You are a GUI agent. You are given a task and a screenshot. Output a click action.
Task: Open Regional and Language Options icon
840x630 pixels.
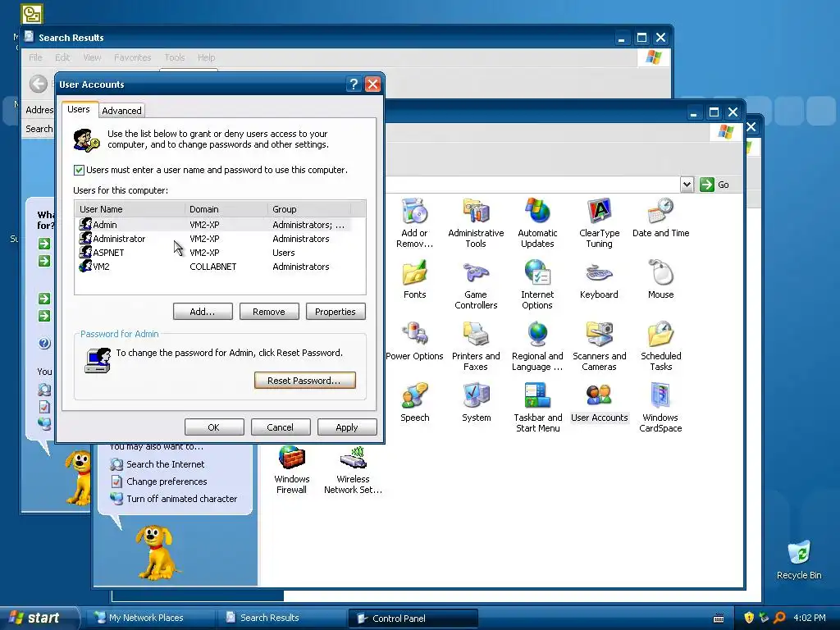click(x=537, y=346)
